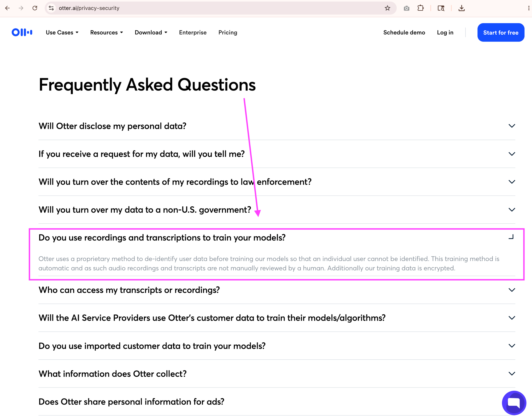
Task: Bookmark this page with the star icon
Action: [387, 8]
